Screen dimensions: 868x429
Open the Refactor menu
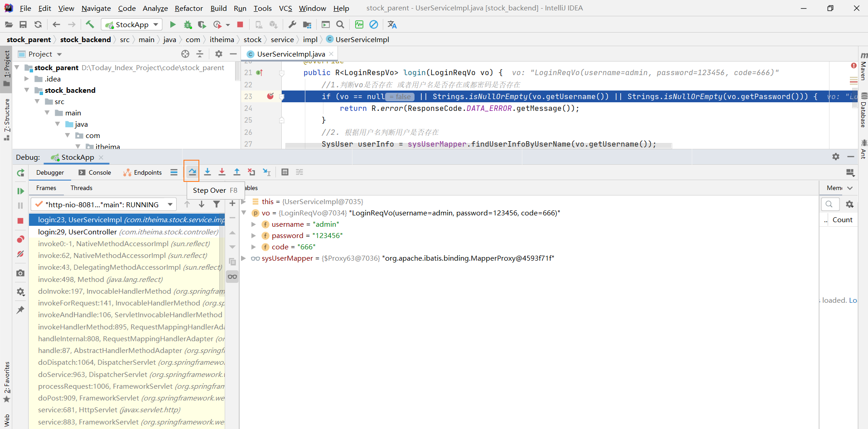pyautogui.click(x=189, y=8)
